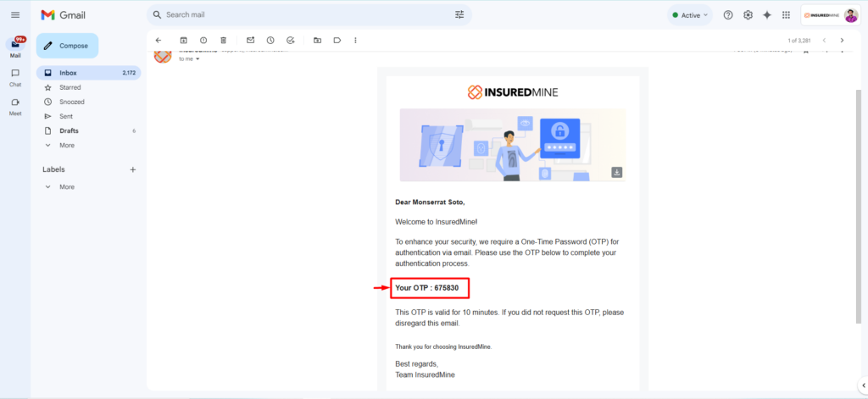Click the InsuredMine logo in email
Image resolution: width=868 pixels, height=399 pixels.
pos(513,91)
